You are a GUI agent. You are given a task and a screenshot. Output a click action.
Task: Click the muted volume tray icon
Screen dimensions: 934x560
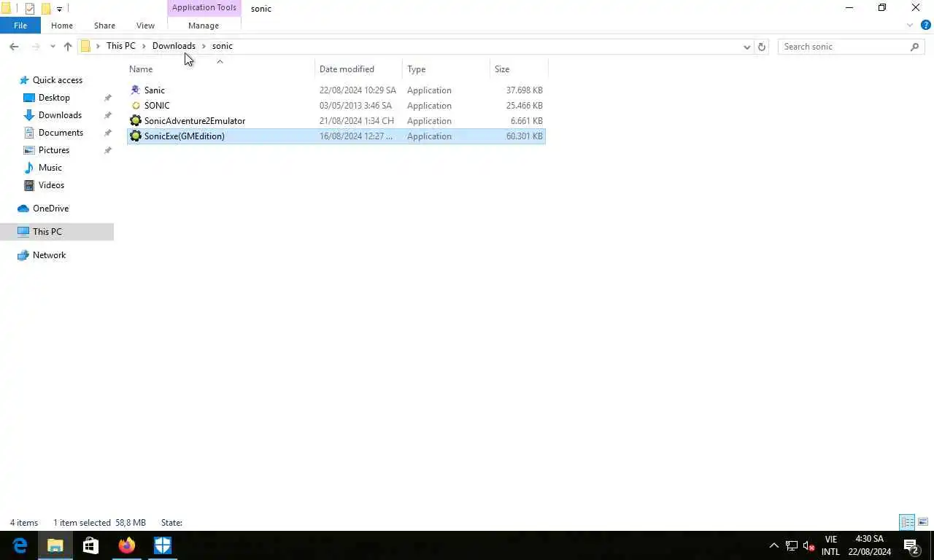click(x=808, y=545)
